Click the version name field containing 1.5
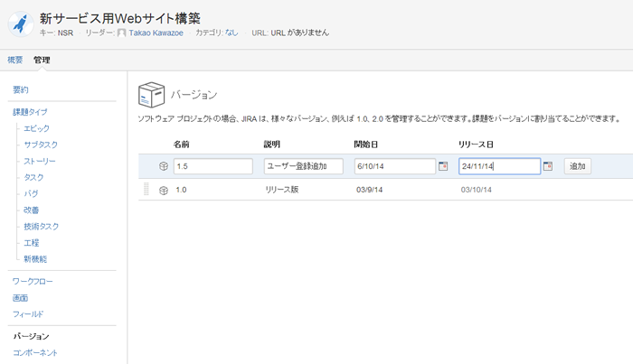The height and width of the screenshot is (364, 633). (x=213, y=166)
